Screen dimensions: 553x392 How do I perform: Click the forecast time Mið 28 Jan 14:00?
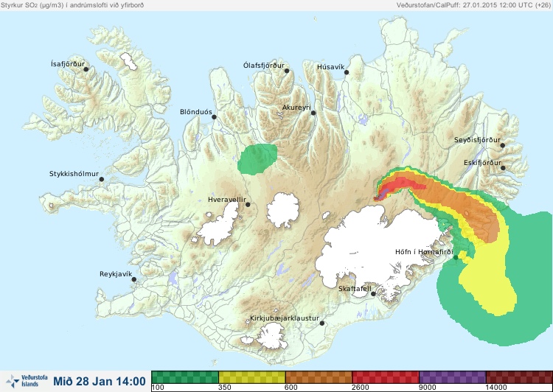(x=100, y=381)
